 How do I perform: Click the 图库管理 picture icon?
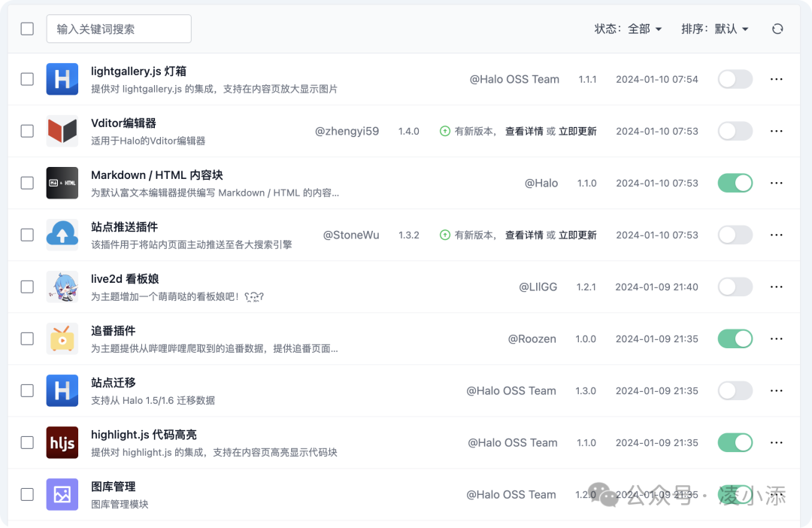62,494
